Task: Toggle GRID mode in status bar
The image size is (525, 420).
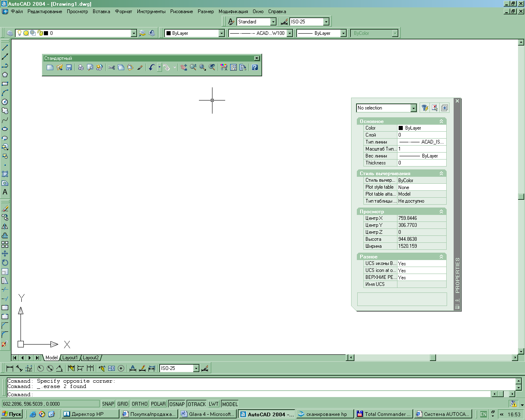Action: (x=123, y=404)
